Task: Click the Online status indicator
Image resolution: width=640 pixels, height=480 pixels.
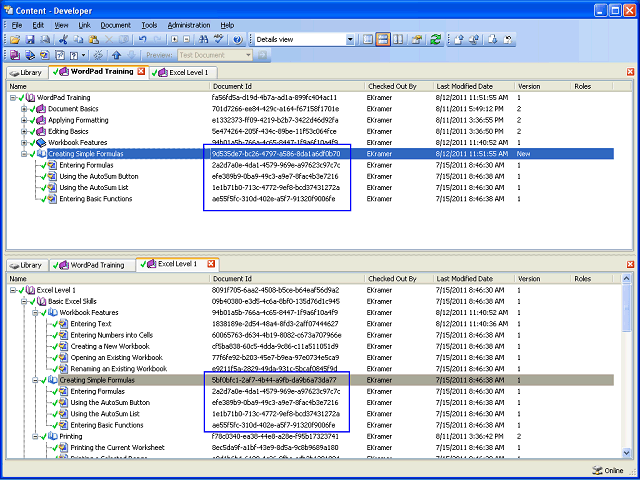Action: coord(608,470)
